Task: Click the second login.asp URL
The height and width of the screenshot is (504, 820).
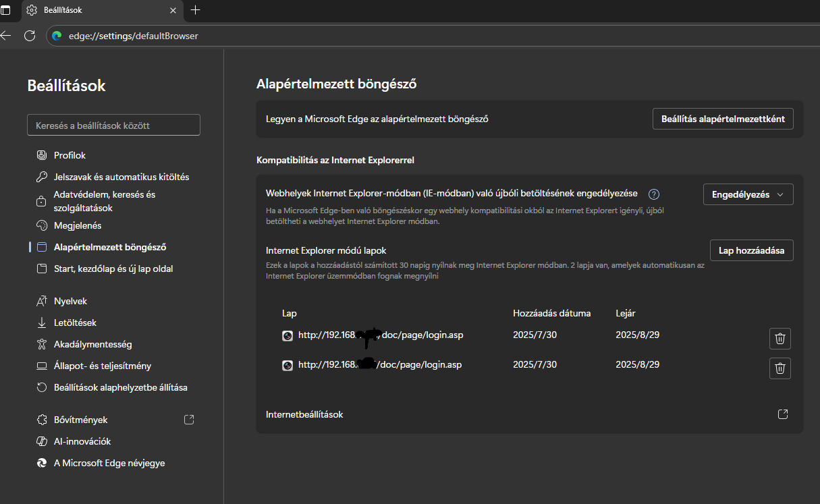Action: click(x=380, y=364)
